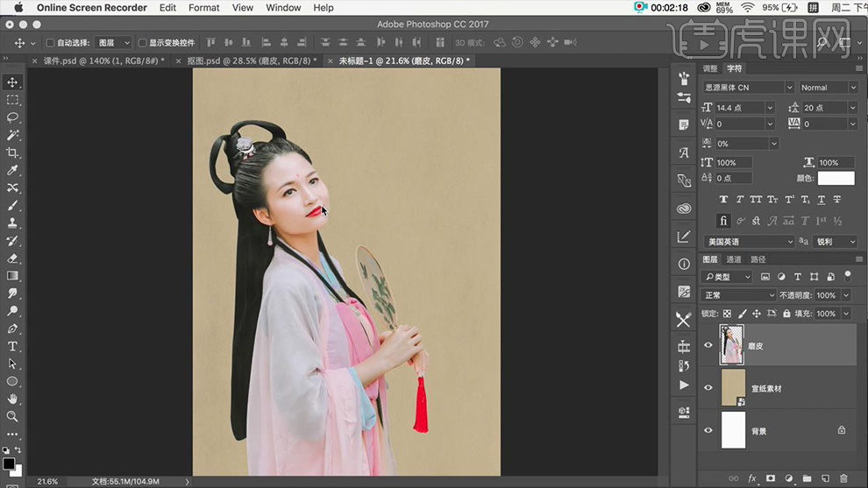Open the View menu

click(243, 8)
